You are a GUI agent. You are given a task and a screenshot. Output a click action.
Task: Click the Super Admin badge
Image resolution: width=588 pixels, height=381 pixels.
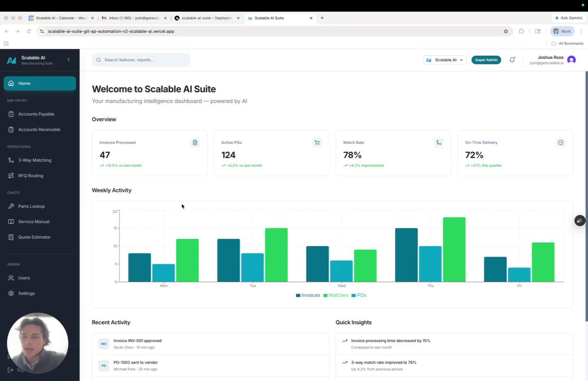coord(486,60)
